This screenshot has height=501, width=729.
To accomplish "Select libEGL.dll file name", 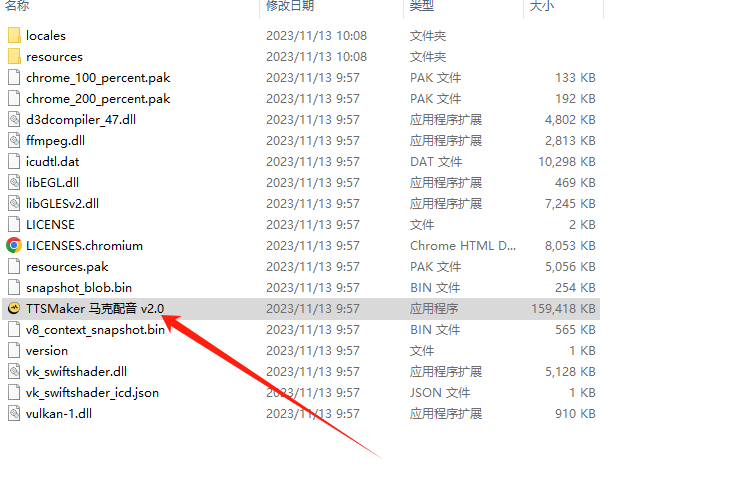I will [53, 182].
